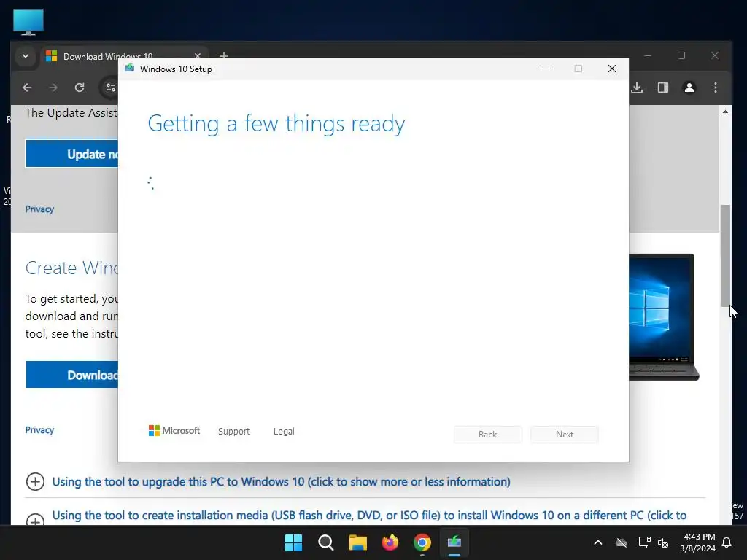Open the taskbar clock 4:43 PM
Viewport: 747px width, 560px height.
tap(697, 542)
